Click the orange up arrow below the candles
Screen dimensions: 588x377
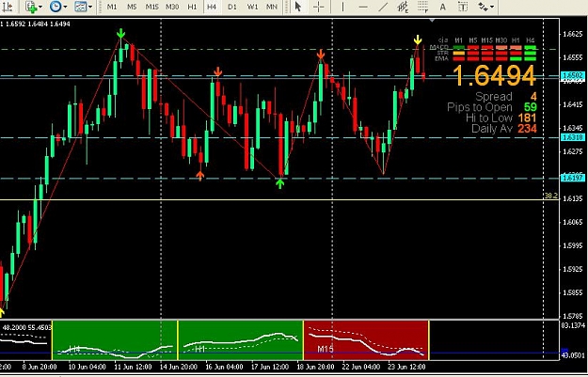coord(199,176)
